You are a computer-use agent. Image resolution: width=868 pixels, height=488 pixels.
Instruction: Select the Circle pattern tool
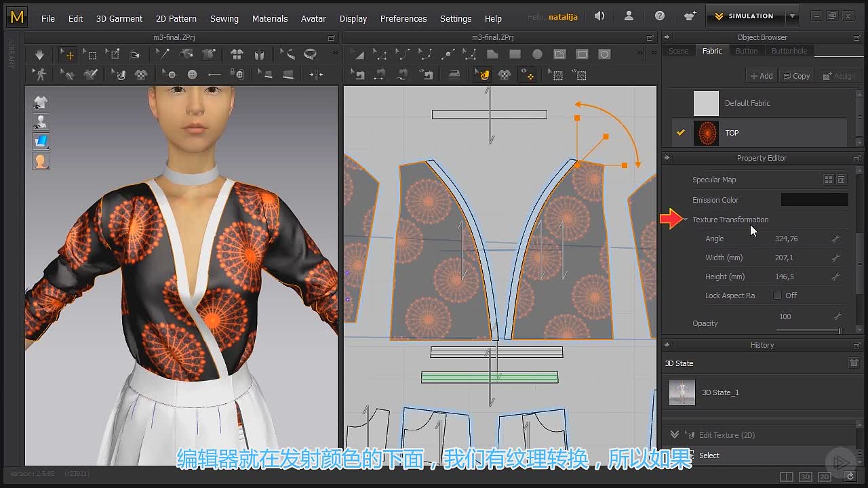537,54
